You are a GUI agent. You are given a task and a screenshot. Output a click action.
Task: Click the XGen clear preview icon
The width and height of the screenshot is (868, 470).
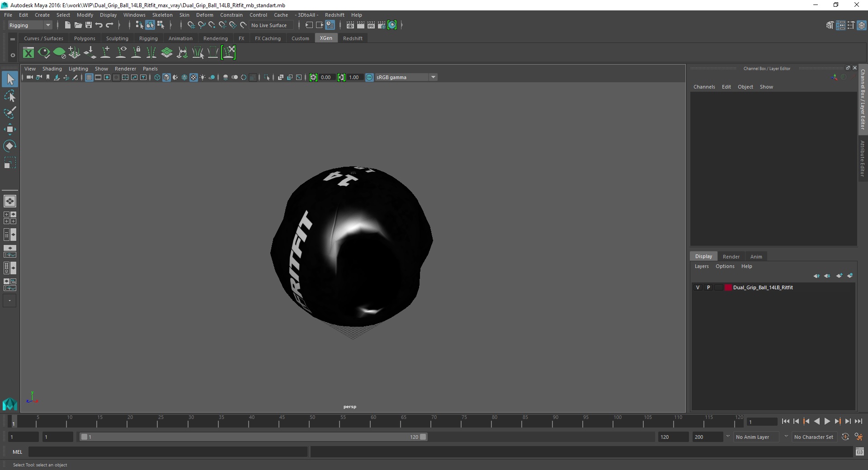pos(59,53)
